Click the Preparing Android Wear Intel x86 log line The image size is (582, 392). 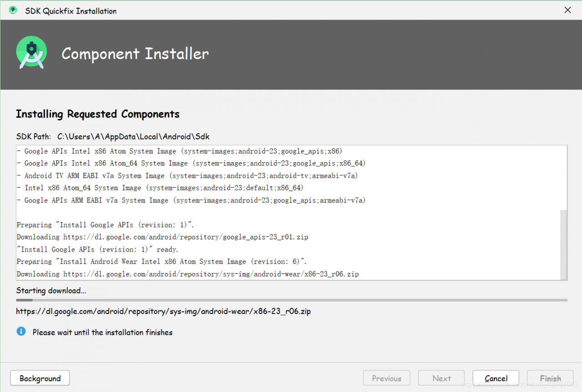click(162, 262)
